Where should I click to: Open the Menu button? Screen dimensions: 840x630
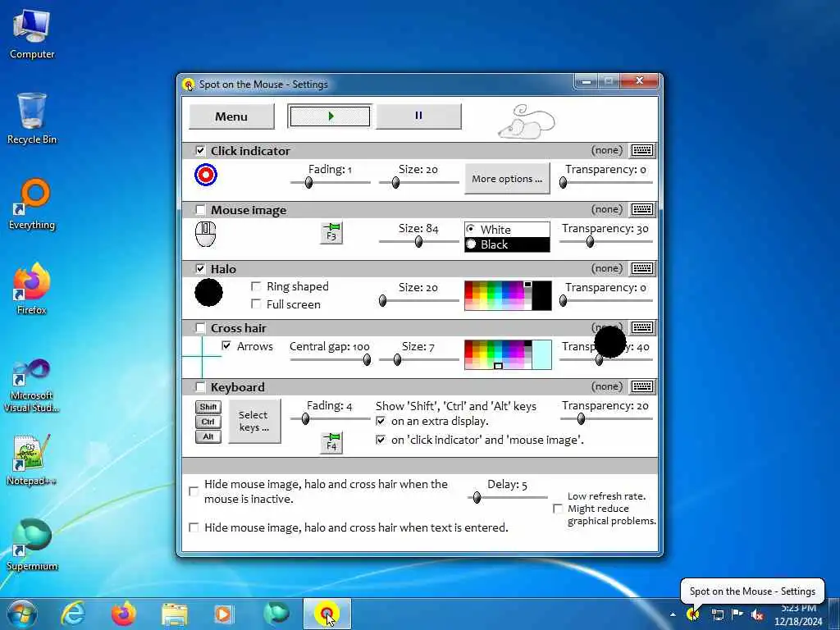(x=231, y=116)
